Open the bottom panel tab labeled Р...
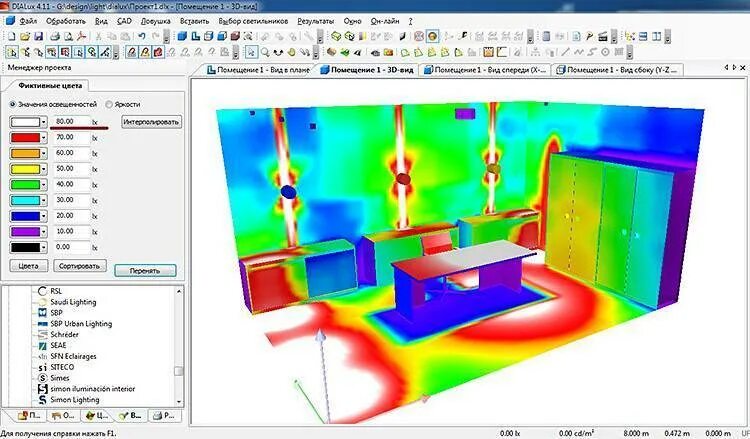Image resolution: width=750 pixels, height=439 pixels. click(165, 416)
